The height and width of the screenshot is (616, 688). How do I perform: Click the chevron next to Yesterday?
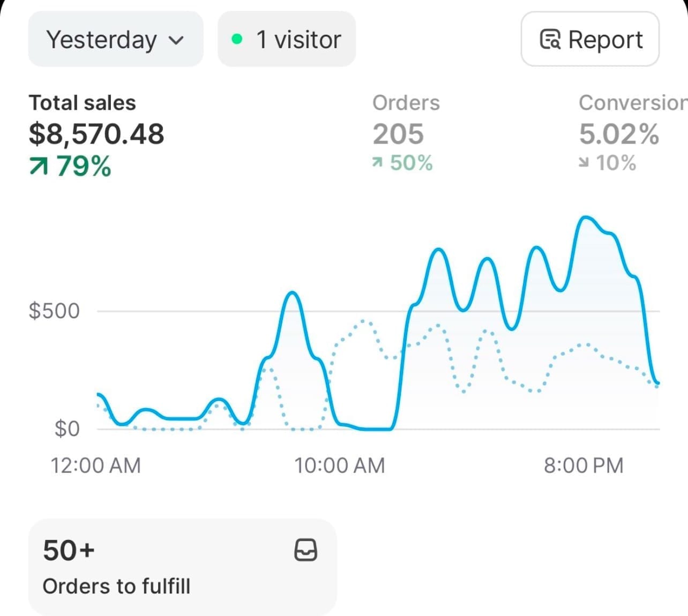[x=176, y=40]
